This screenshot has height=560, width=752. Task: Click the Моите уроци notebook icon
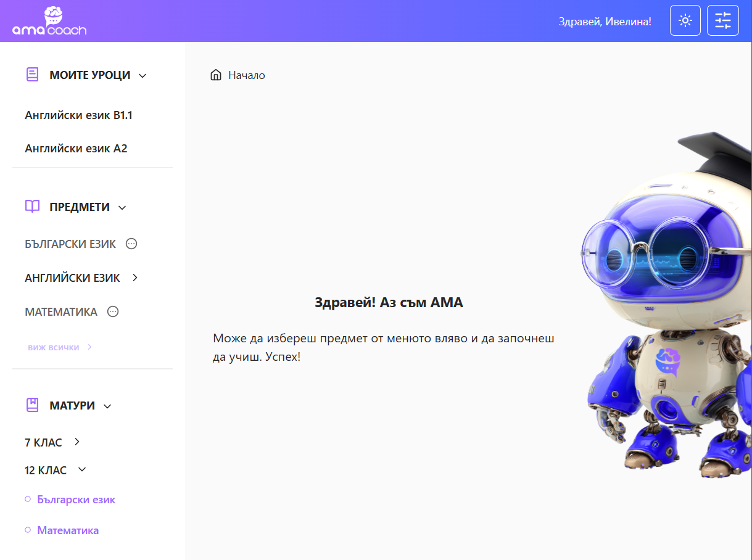point(32,75)
